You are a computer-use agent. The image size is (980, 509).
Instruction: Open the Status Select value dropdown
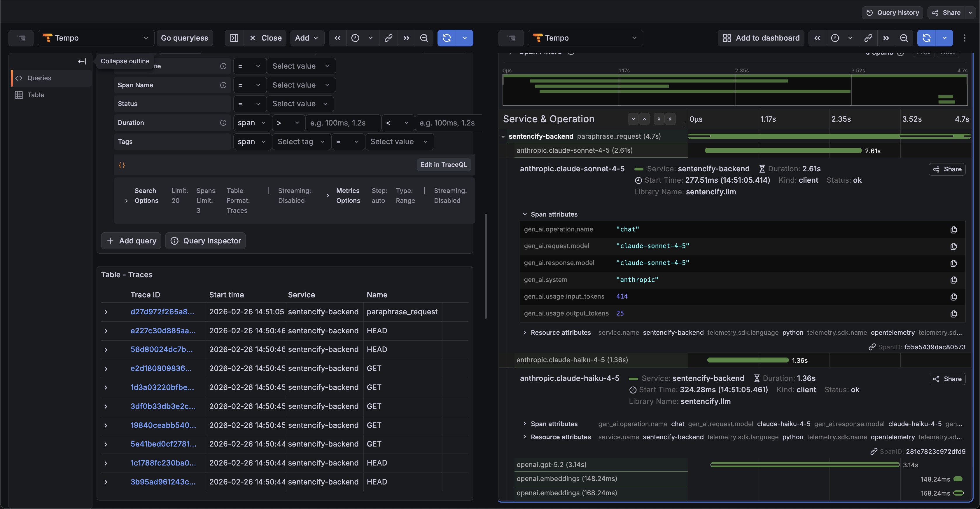coord(300,104)
